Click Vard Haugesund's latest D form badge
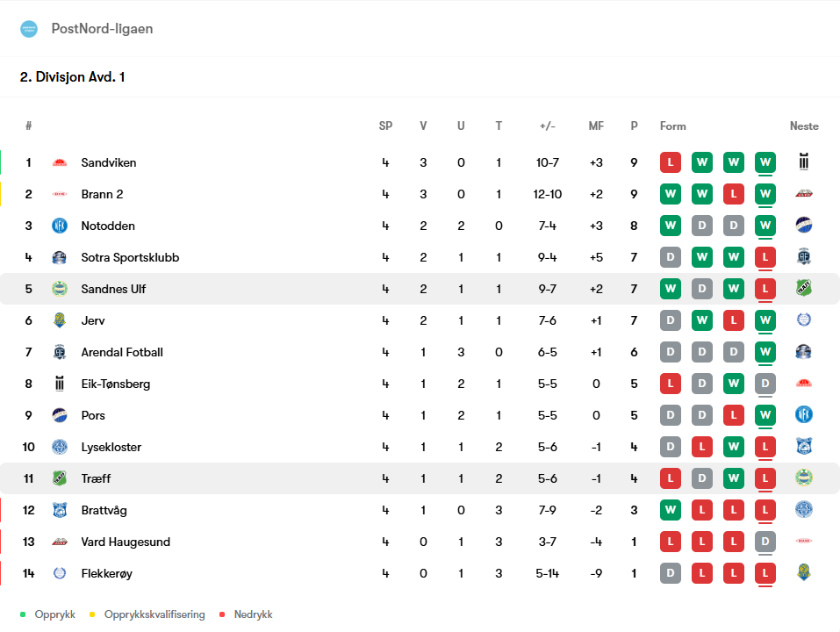 [x=765, y=542]
